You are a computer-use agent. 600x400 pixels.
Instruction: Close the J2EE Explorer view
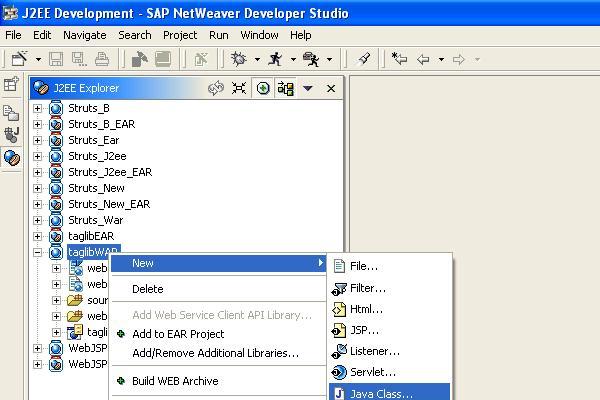click(331, 88)
